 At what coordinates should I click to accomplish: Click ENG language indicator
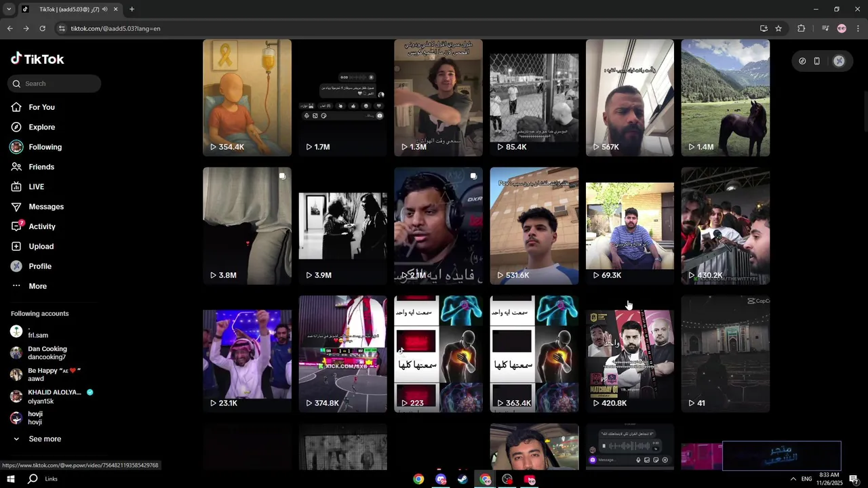[807, 479]
